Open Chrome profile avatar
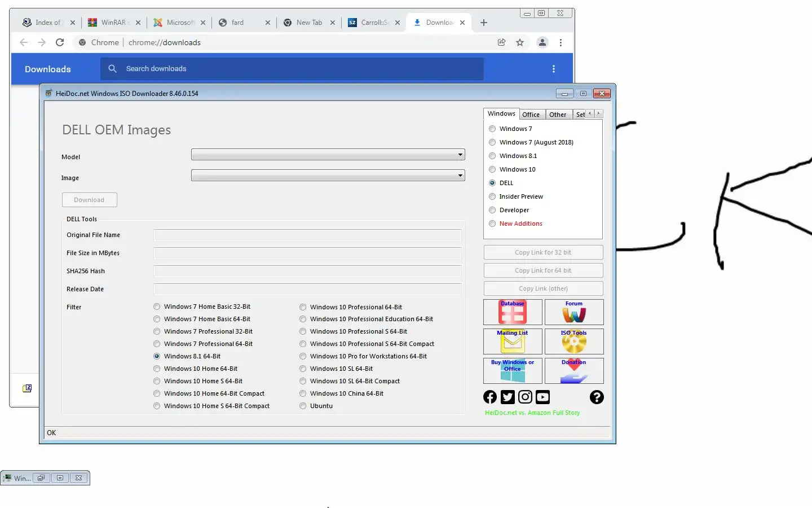Screen dimensions: 812x508 (542, 42)
